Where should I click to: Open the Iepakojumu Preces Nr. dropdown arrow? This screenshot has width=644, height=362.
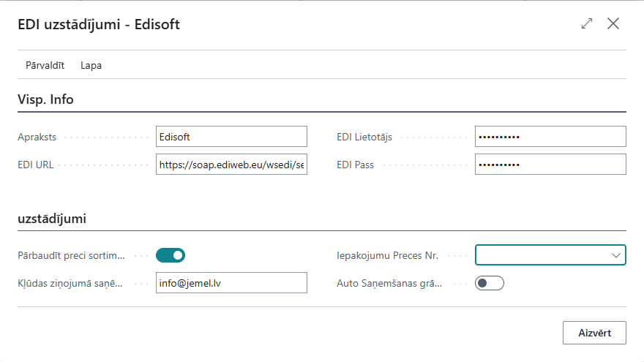615,255
